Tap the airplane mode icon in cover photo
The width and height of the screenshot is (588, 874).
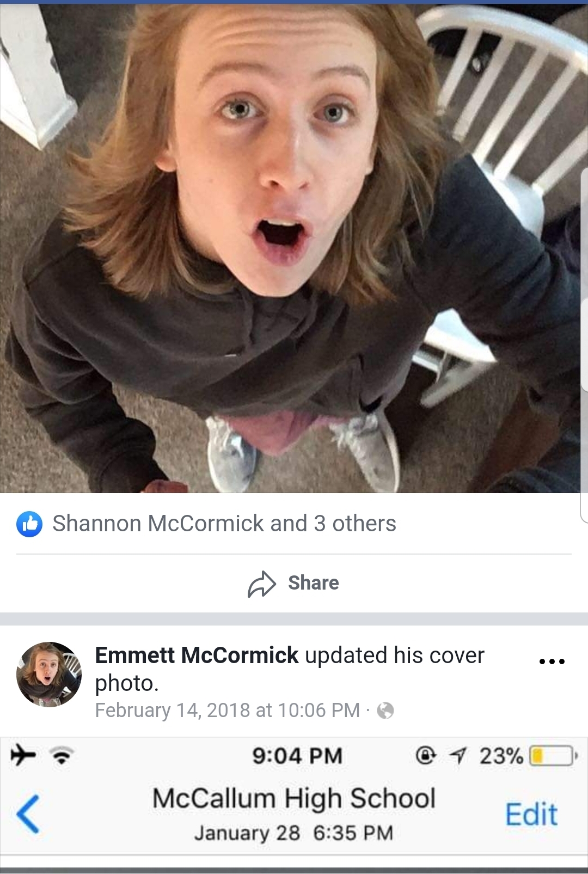(x=23, y=755)
